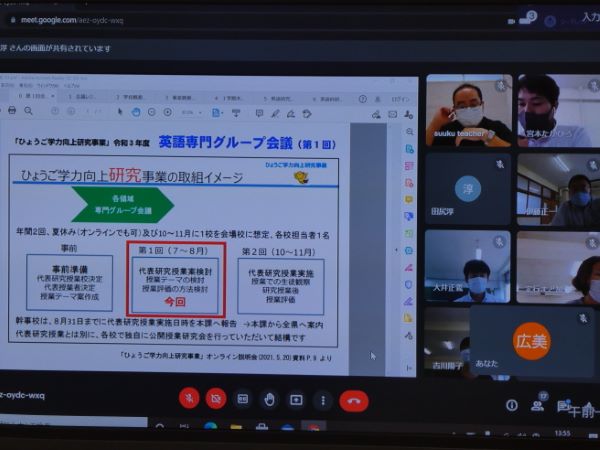600x450 pixels.
Task: Switch to PDF tab numbered 6
Action: pos(326,99)
